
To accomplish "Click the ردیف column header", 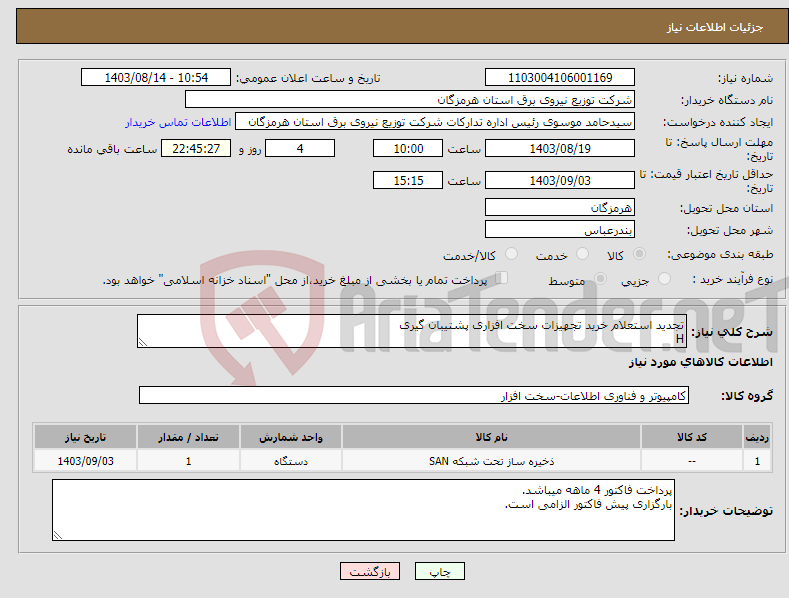I will pyautogui.click(x=757, y=437).
